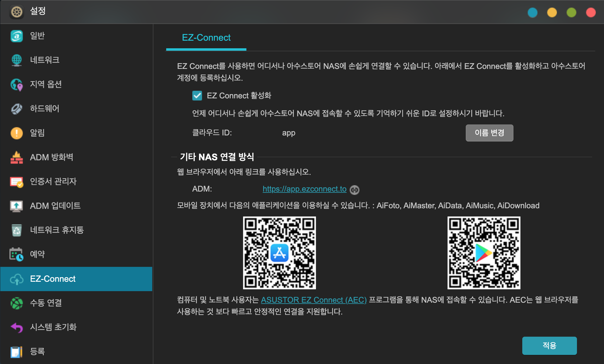Open the 네트워크 휴지통 recycle bin icon
The width and height of the screenshot is (604, 364).
coord(17,230)
